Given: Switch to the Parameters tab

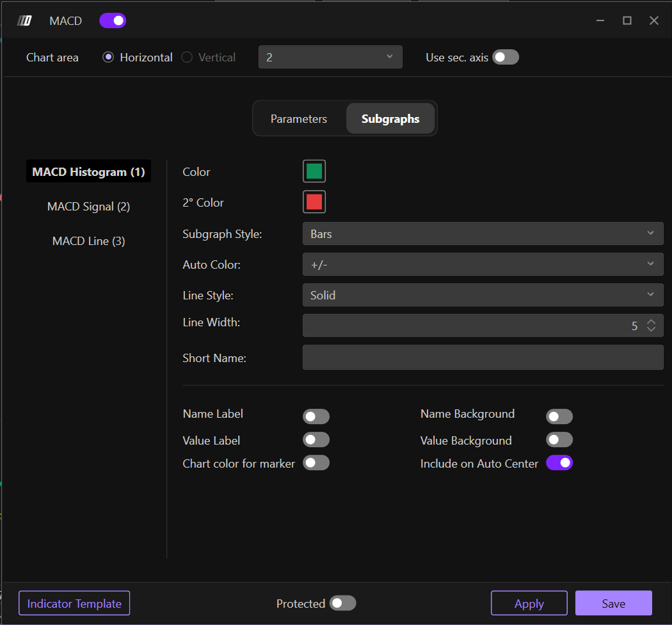Looking at the screenshot, I should 299,118.
